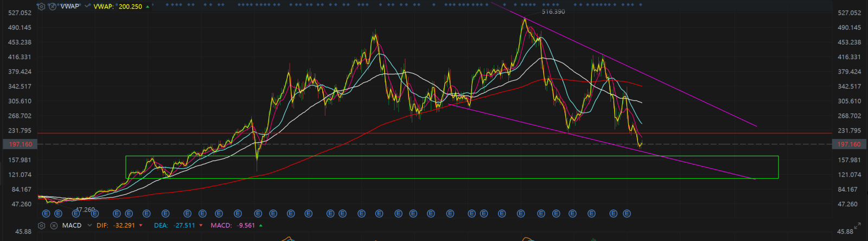The height and width of the screenshot is (241, 868).
Task: Click the DEA value -27.511 readout
Action: tap(185, 225)
